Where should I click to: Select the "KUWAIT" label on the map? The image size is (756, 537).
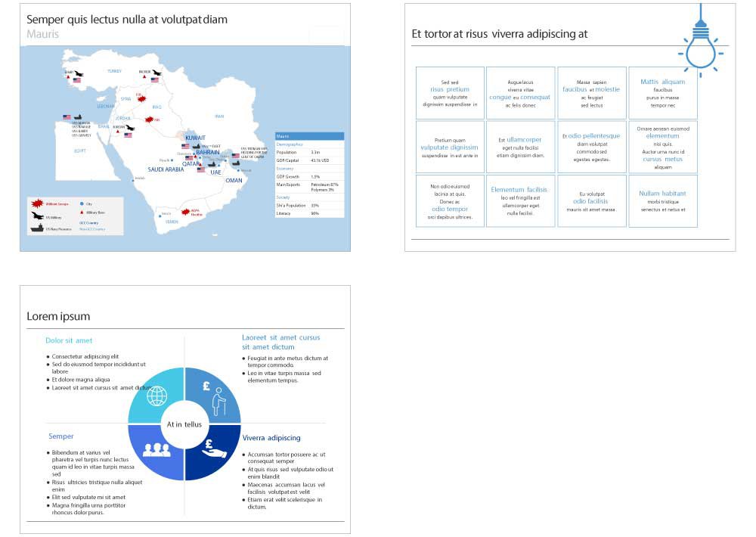(x=195, y=138)
